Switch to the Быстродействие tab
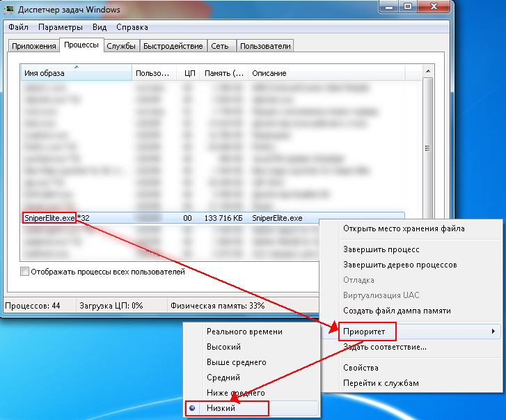This screenshot has height=420, width=506. [x=173, y=46]
